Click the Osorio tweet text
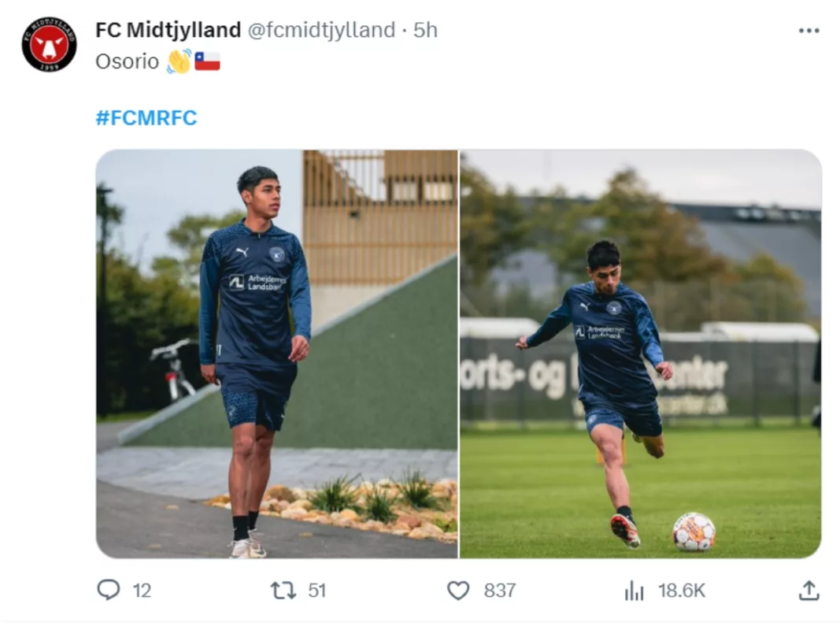The height and width of the screenshot is (630, 840). click(x=127, y=61)
